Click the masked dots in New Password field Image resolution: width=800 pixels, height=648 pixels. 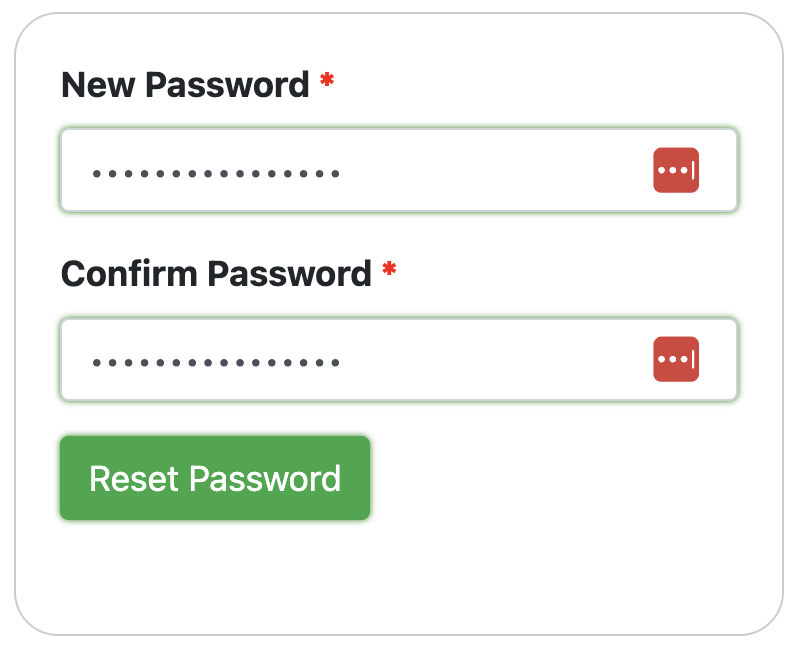216,173
